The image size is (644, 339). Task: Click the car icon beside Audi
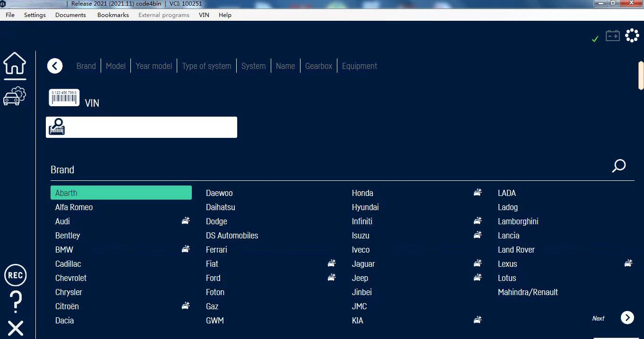coord(186,221)
